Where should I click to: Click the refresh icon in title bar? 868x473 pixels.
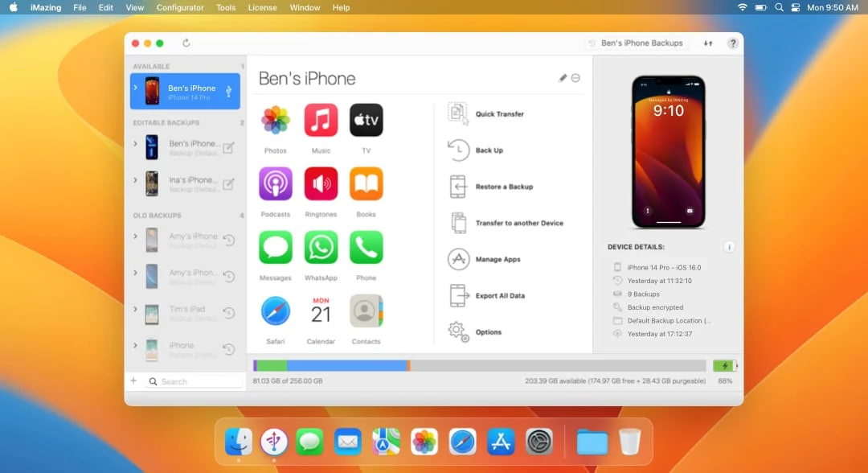186,43
